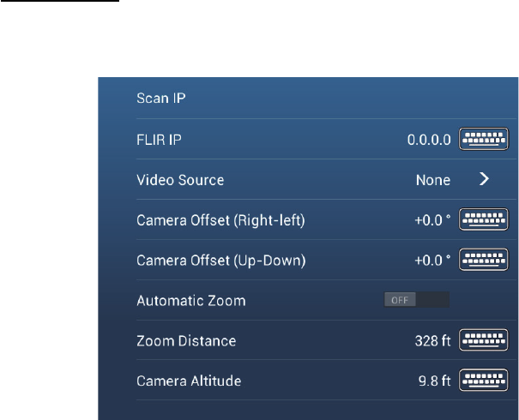
Task: Toggle the Automatic Zoom switch
Action: pyautogui.click(x=416, y=300)
